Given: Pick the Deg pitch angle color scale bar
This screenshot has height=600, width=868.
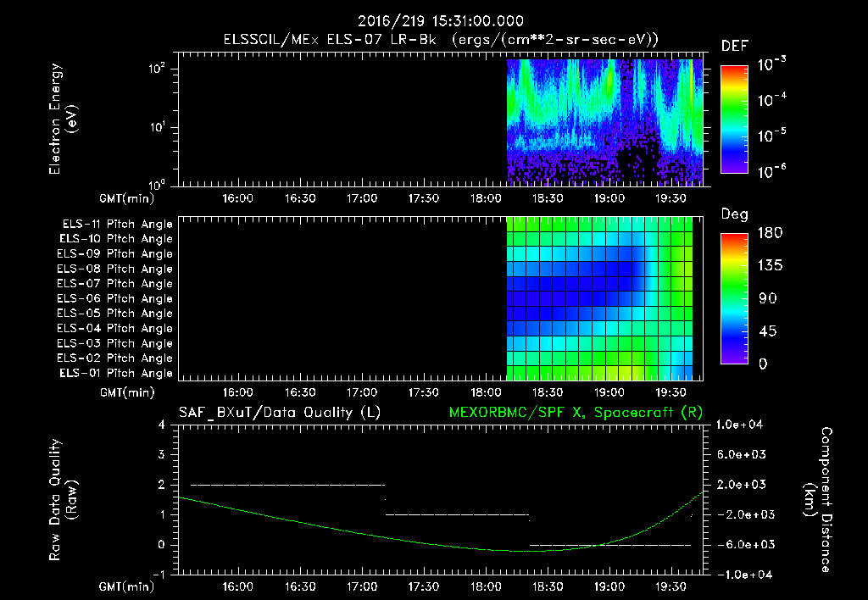Looking at the screenshot, I should 735,298.
